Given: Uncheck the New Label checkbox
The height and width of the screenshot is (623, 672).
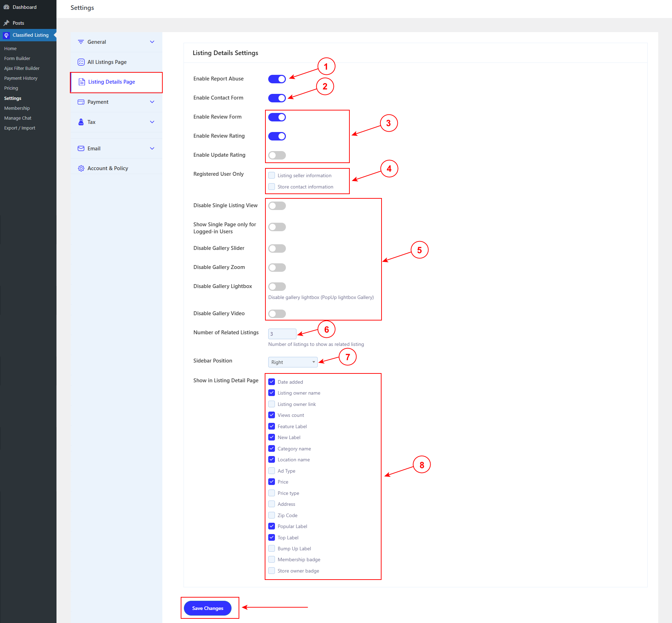Looking at the screenshot, I should pyautogui.click(x=272, y=437).
